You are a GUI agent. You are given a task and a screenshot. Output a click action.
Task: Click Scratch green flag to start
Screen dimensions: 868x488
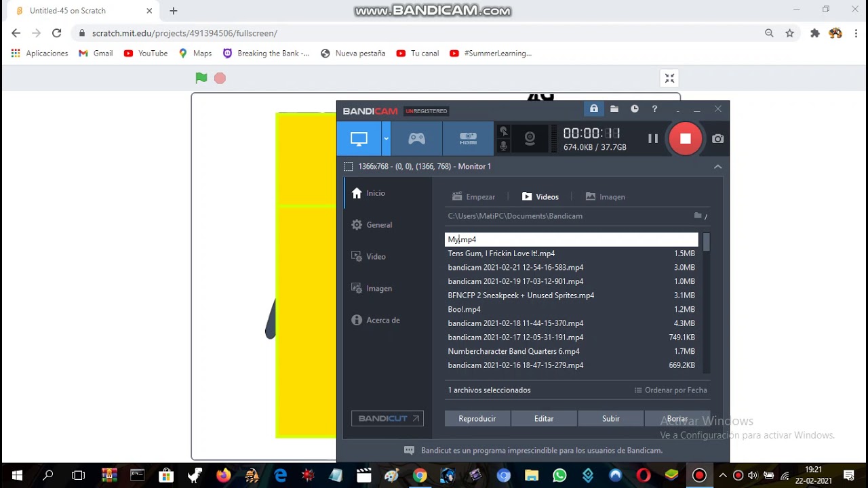[x=201, y=79]
